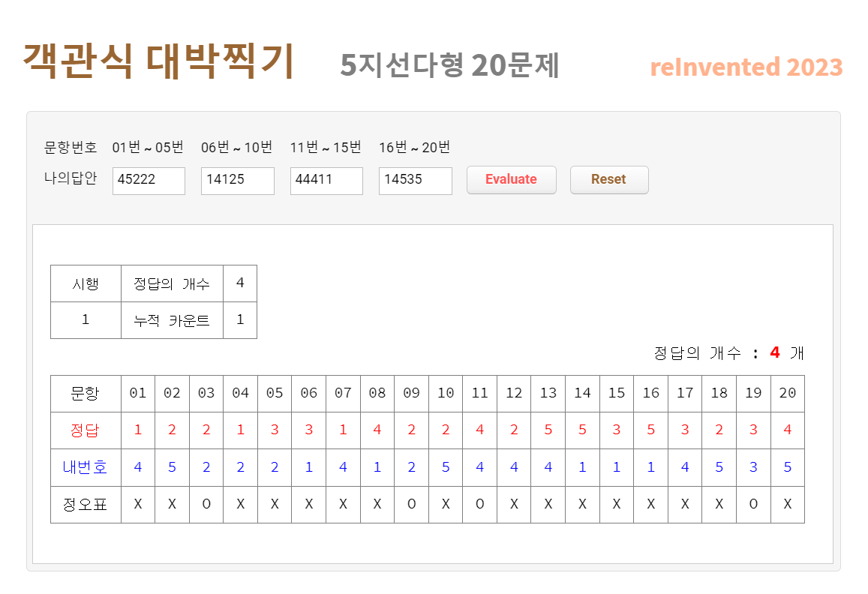Image resolution: width=868 pixels, height=594 pixels.
Task: Select the 시행 header cell
Action: click(86, 283)
